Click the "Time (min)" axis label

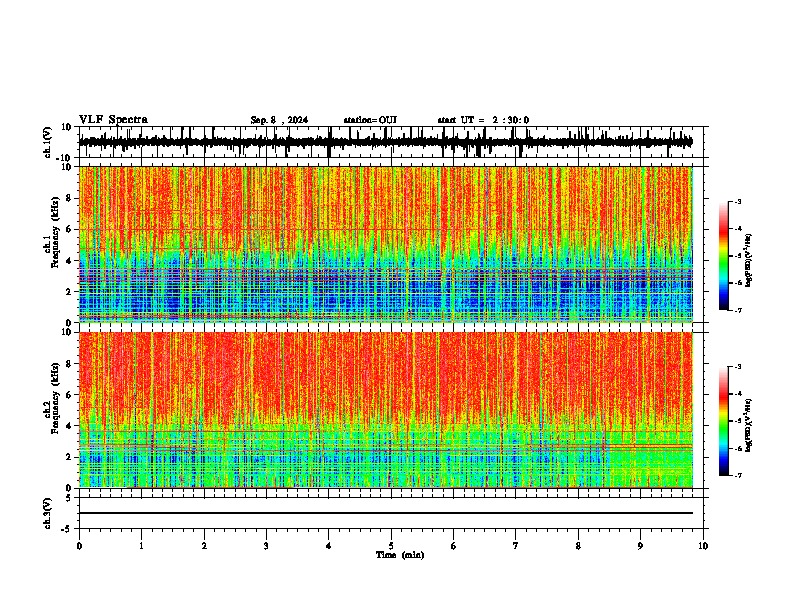[400, 555]
